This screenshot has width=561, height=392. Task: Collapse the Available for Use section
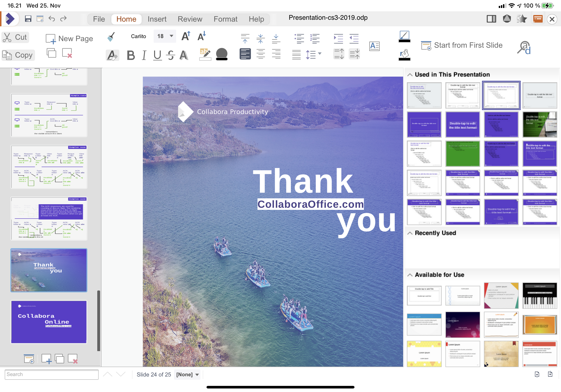click(x=410, y=275)
